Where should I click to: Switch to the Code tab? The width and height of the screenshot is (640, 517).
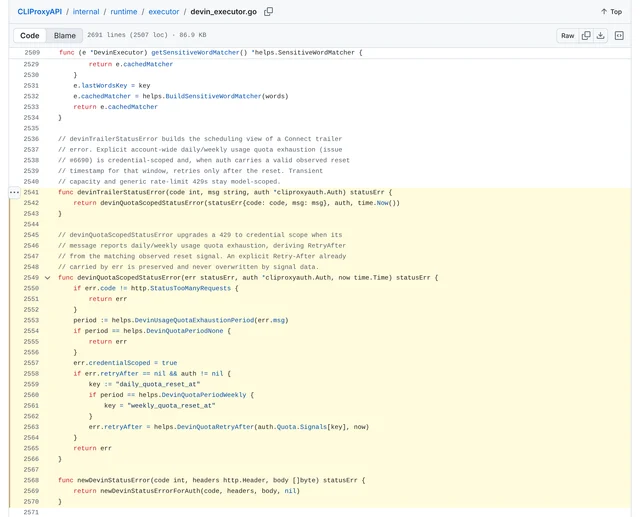[30, 36]
